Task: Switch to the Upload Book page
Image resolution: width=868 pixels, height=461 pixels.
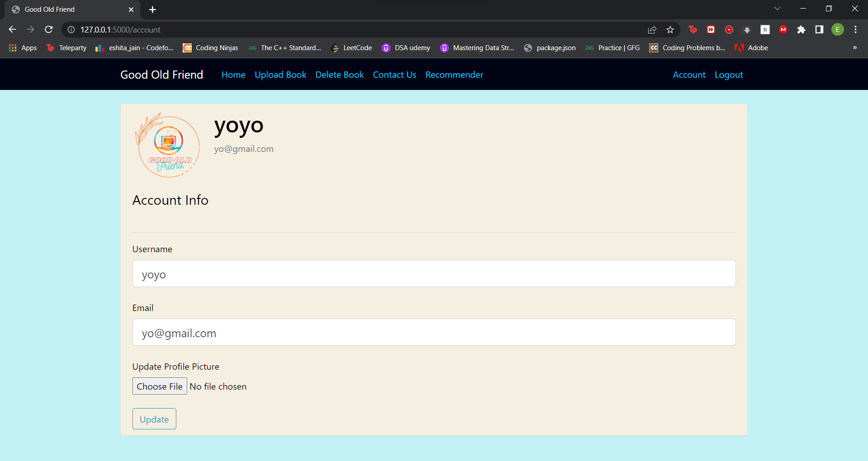Action: coord(280,75)
